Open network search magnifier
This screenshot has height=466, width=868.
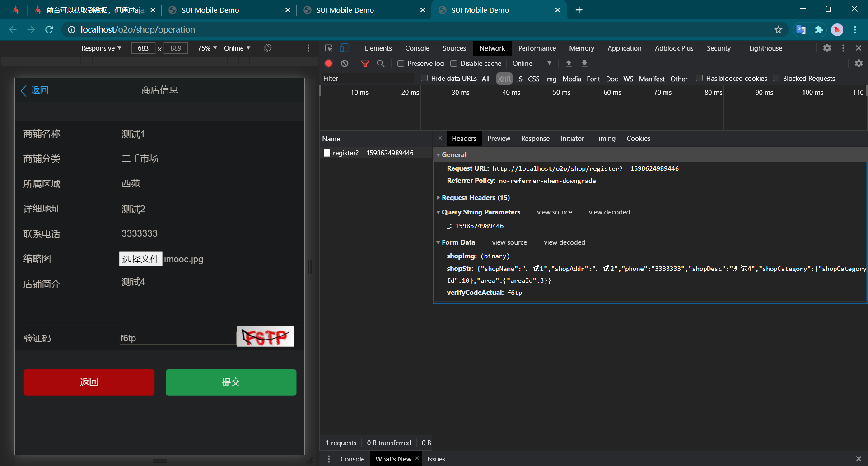pos(381,63)
